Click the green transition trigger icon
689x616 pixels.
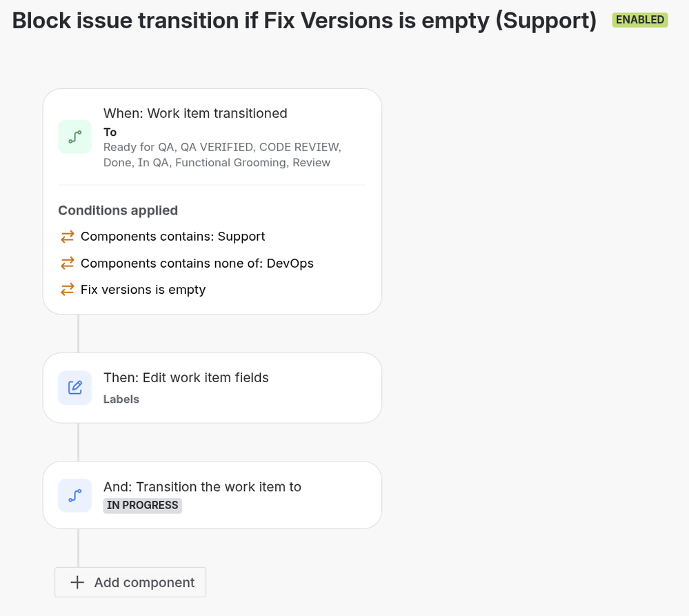pos(74,137)
